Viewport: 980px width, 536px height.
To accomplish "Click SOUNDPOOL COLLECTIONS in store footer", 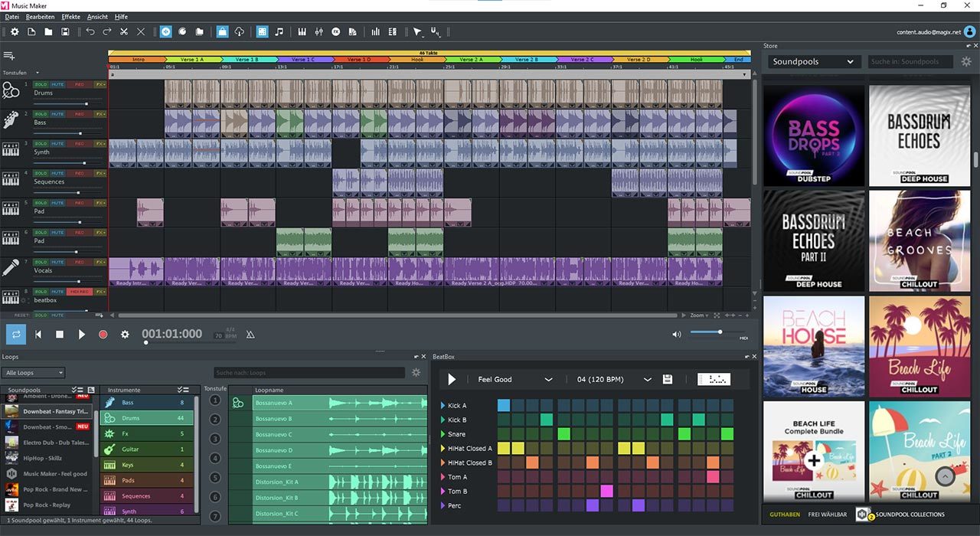I will [x=910, y=515].
